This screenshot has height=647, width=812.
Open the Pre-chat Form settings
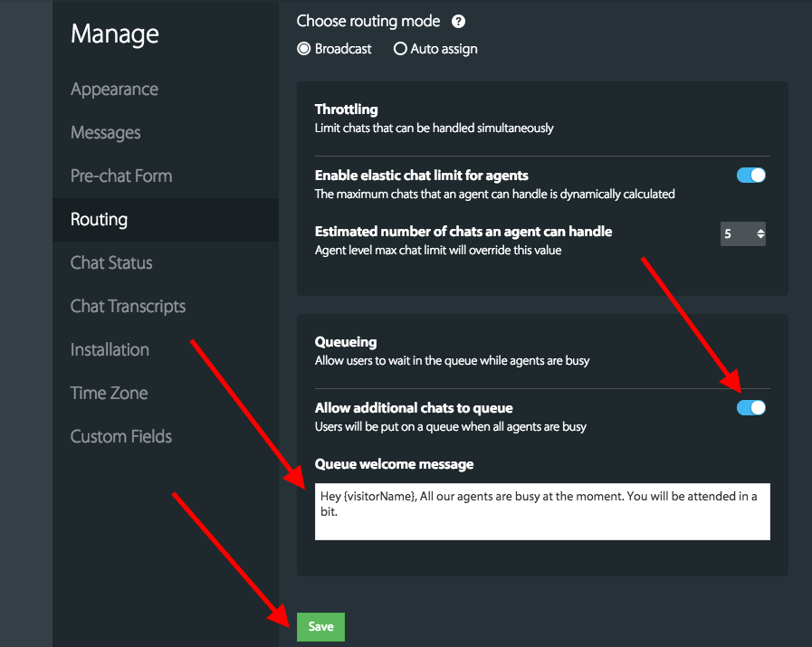pos(121,176)
